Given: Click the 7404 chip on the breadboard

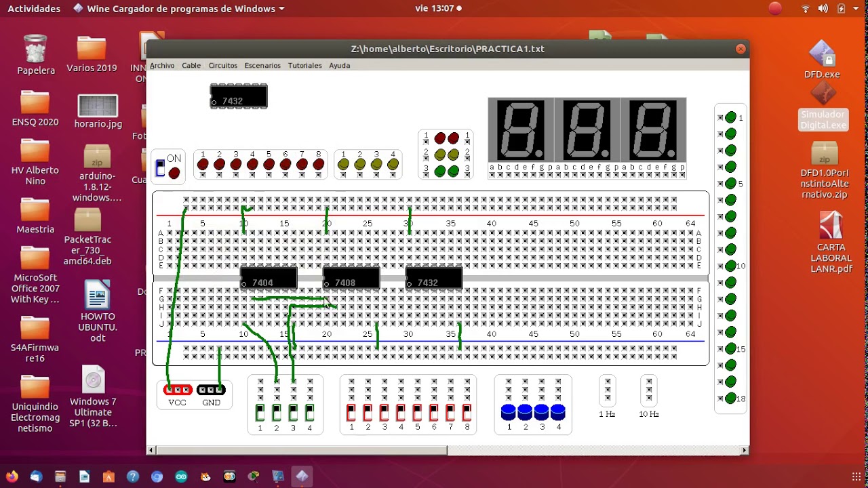Looking at the screenshot, I should click(x=269, y=279).
